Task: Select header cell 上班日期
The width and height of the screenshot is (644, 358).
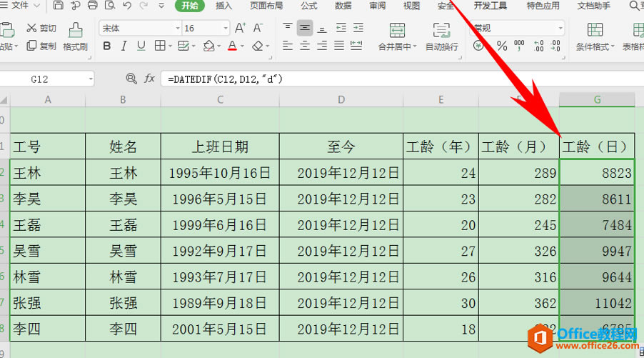Action: click(220, 146)
